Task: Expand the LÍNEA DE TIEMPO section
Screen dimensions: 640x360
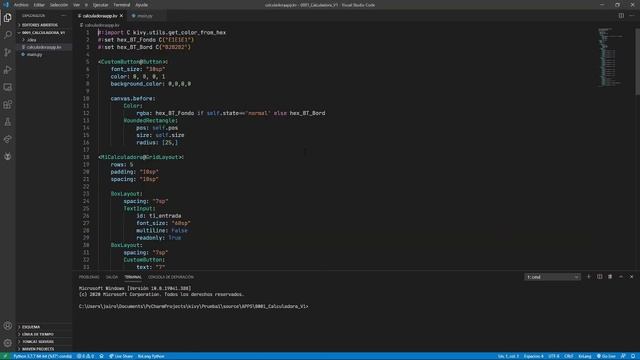Action: (38, 334)
